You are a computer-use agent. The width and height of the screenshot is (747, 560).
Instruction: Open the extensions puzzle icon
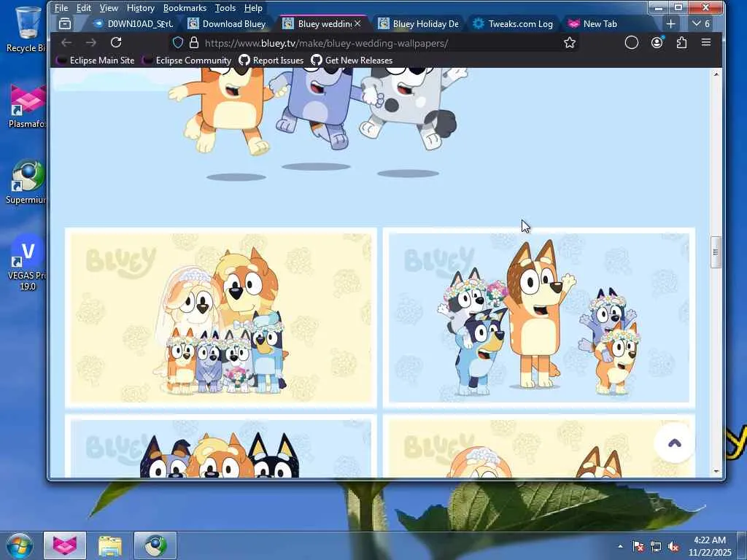click(x=682, y=43)
